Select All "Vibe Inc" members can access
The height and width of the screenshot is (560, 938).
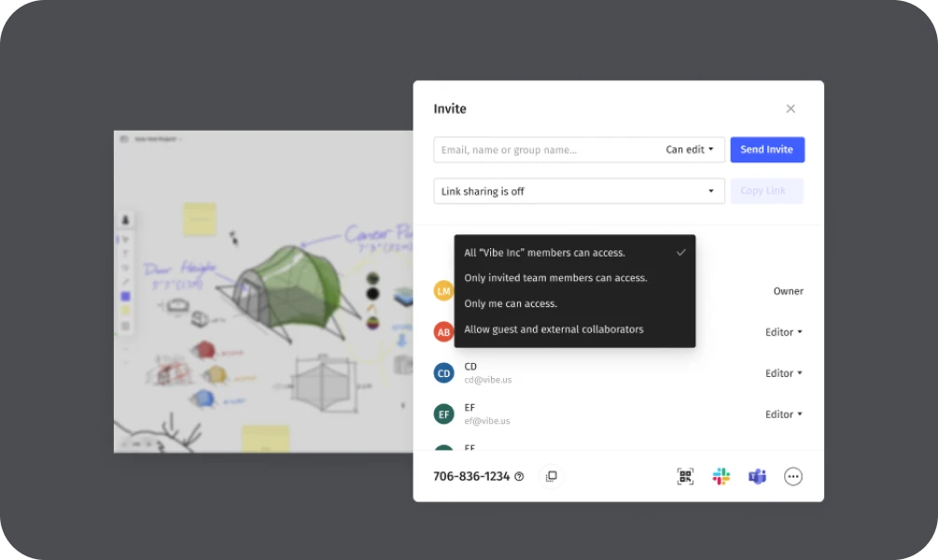pyautogui.click(x=545, y=253)
